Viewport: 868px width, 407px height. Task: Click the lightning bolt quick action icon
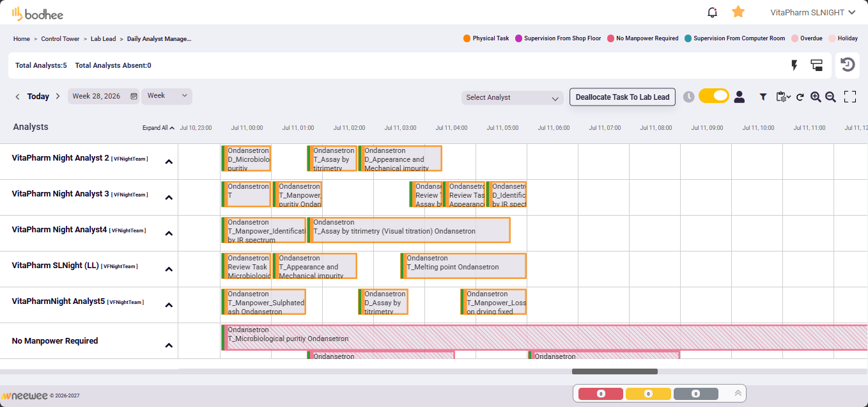[794, 65]
